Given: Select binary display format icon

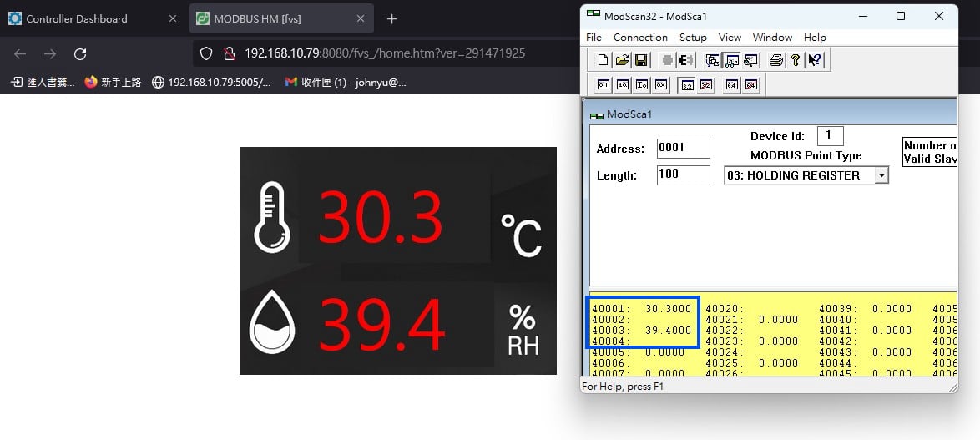Looking at the screenshot, I should (603, 85).
